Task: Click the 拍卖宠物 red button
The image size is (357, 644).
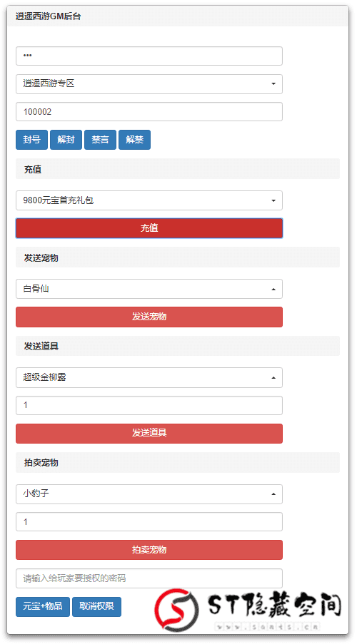Action: pos(149,550)
